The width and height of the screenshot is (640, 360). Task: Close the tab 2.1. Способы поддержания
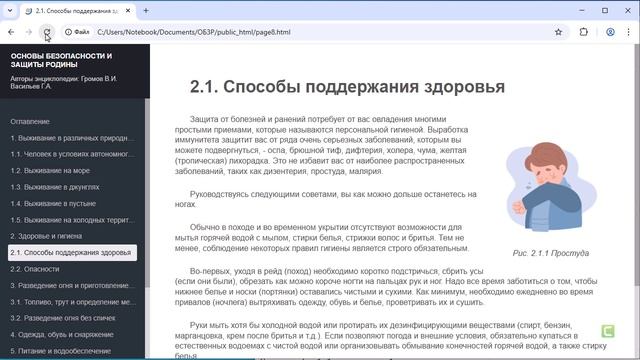pos(128,11)
